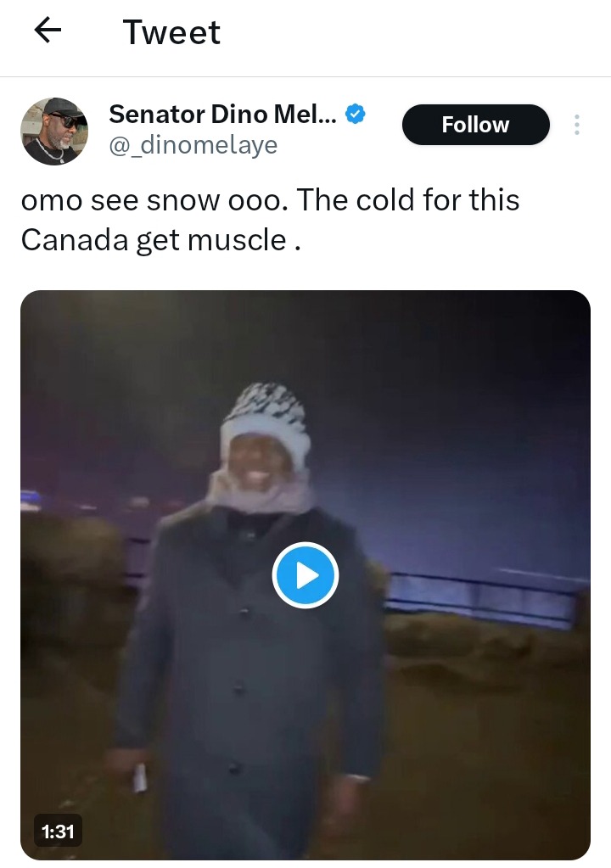Click the tweet text about snow
This screenshot has height=868, width=611.
click(270, 220)
